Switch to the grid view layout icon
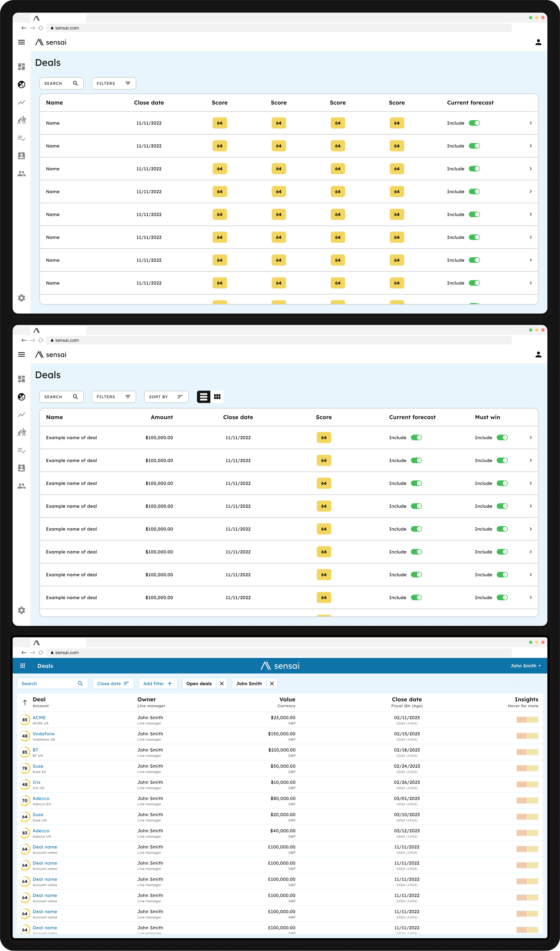The image size is (560, 951). point(217,397)
